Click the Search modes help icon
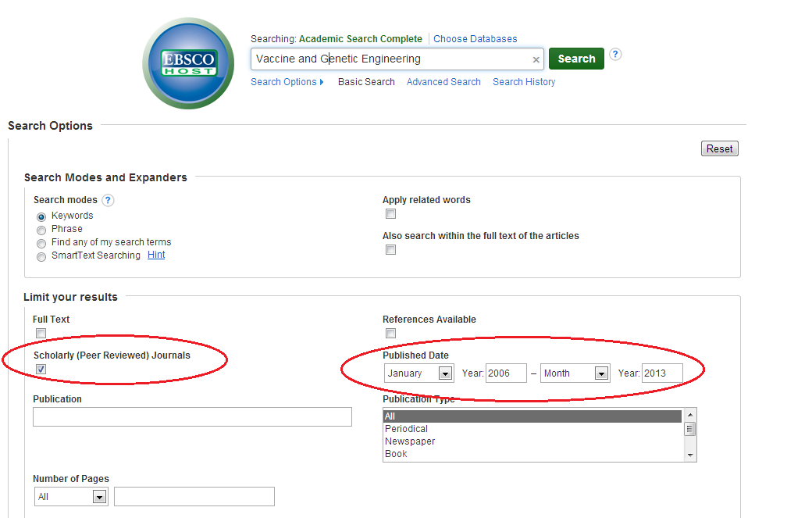 107,200
